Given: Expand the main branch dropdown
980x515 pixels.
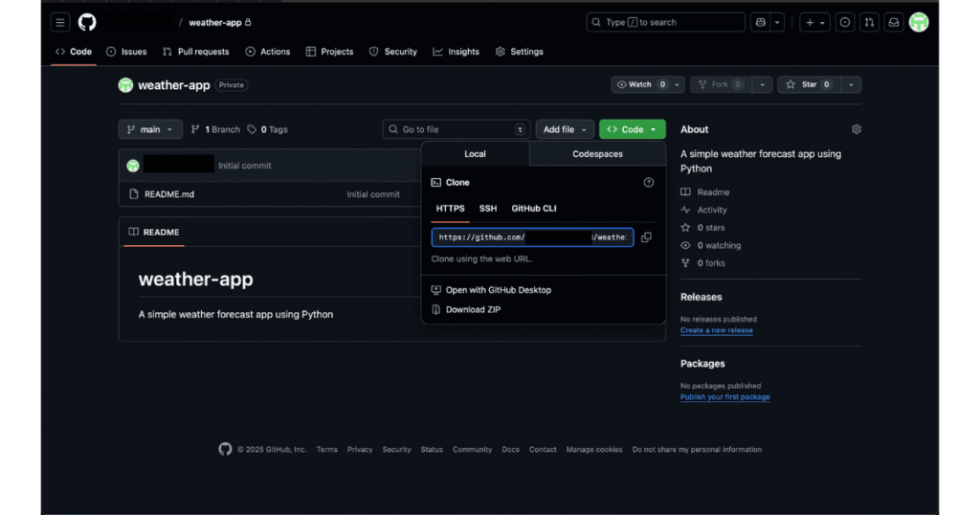Looking at the screenshot, I should (150, 129).
